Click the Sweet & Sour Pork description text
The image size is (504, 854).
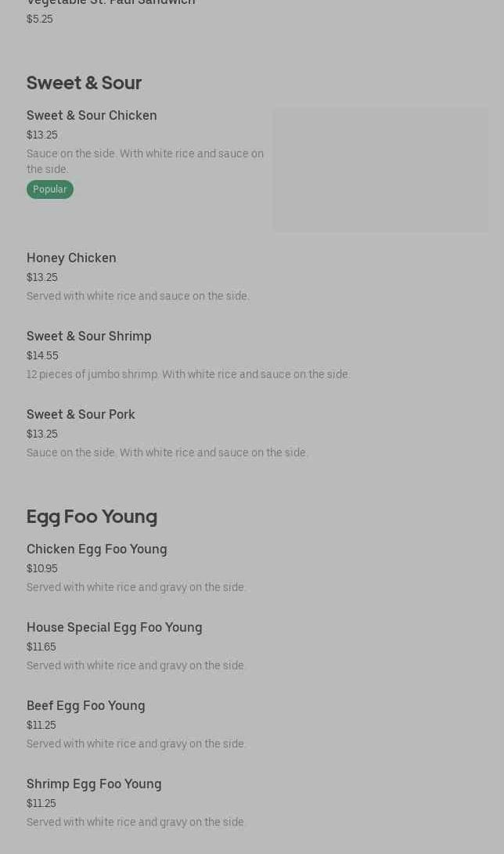click(167, 453)
